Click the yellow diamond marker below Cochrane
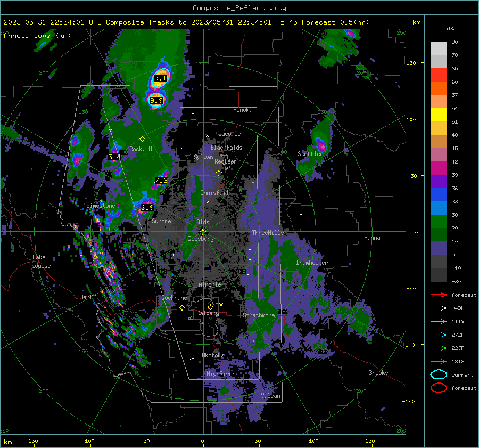Viewport: 479px width, 448px height. (x=182, y=307)
